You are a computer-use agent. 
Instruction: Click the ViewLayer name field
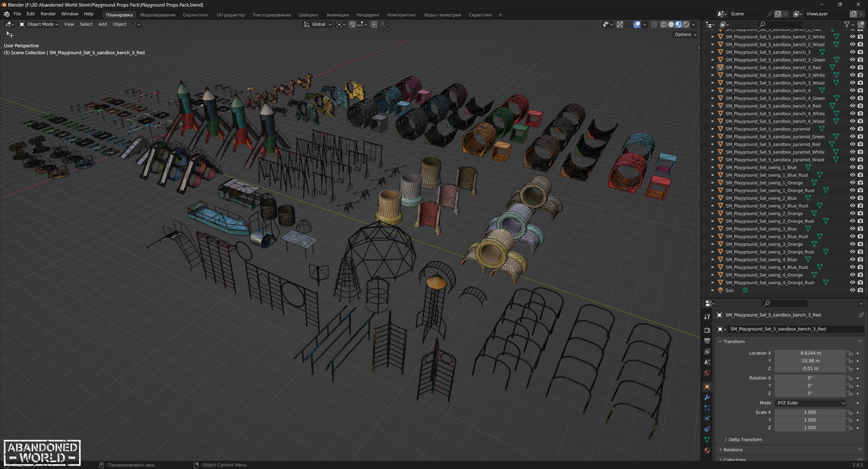coord(826,14)
